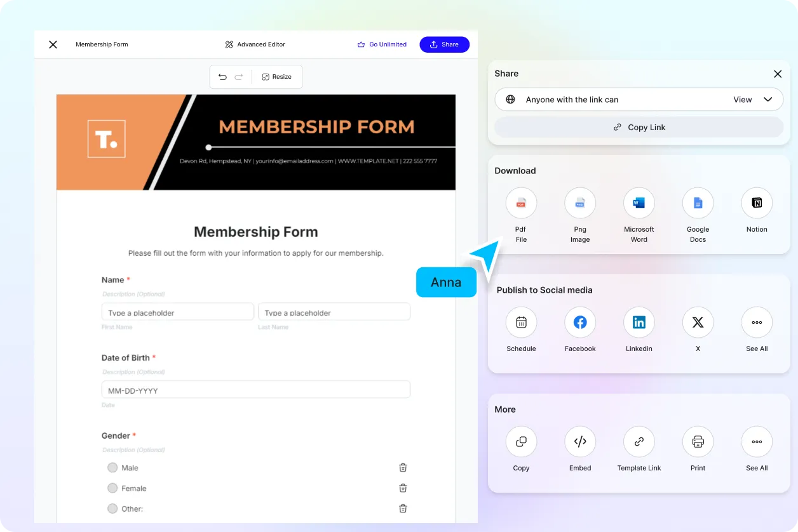Publish to Facebook
This screenshot has width=798, height=532.
click(x=580, y=323)
